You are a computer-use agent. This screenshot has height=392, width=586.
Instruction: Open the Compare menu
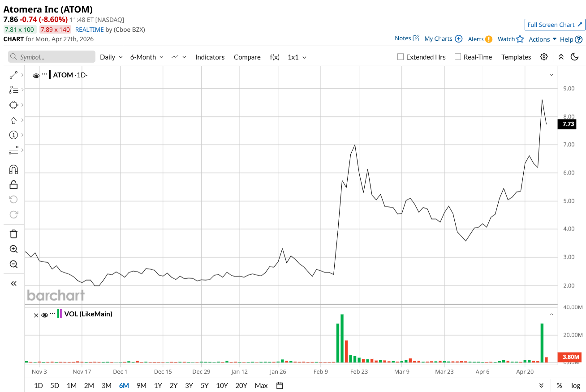pyautogui.click(x=247, y=57)
